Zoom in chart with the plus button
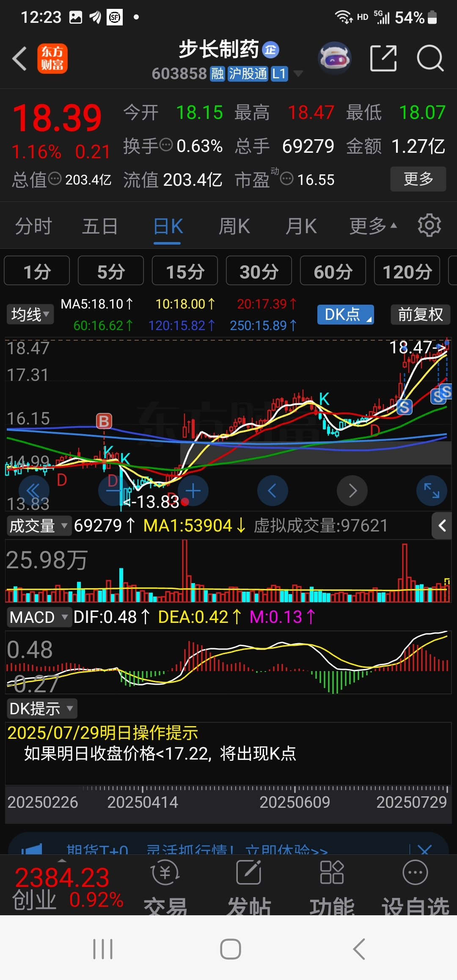This screenshot has width=457, height=980. (x=193, y=491)
